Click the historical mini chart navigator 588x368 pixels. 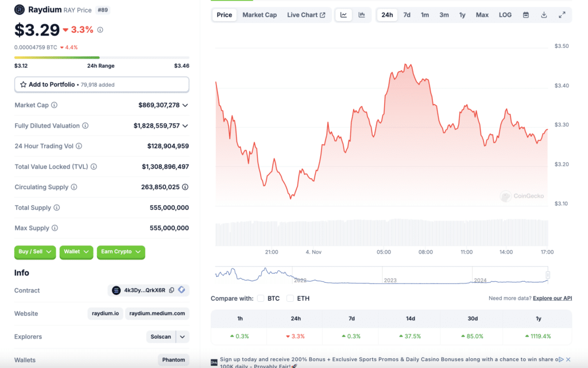point(381,275)
